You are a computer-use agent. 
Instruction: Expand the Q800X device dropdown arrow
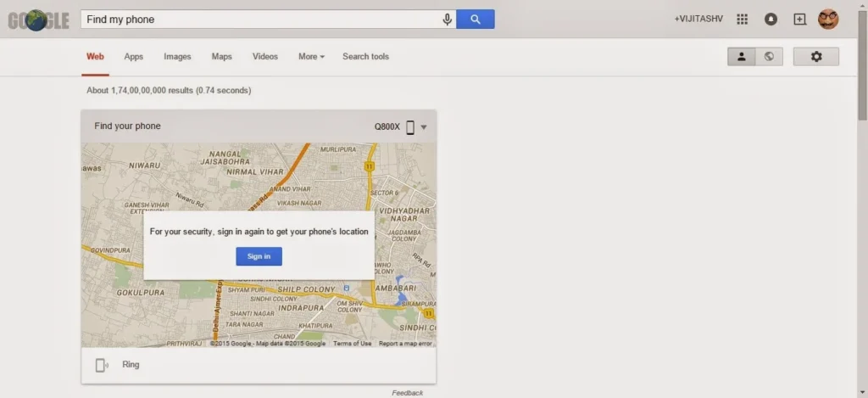(x=424, y=127)
